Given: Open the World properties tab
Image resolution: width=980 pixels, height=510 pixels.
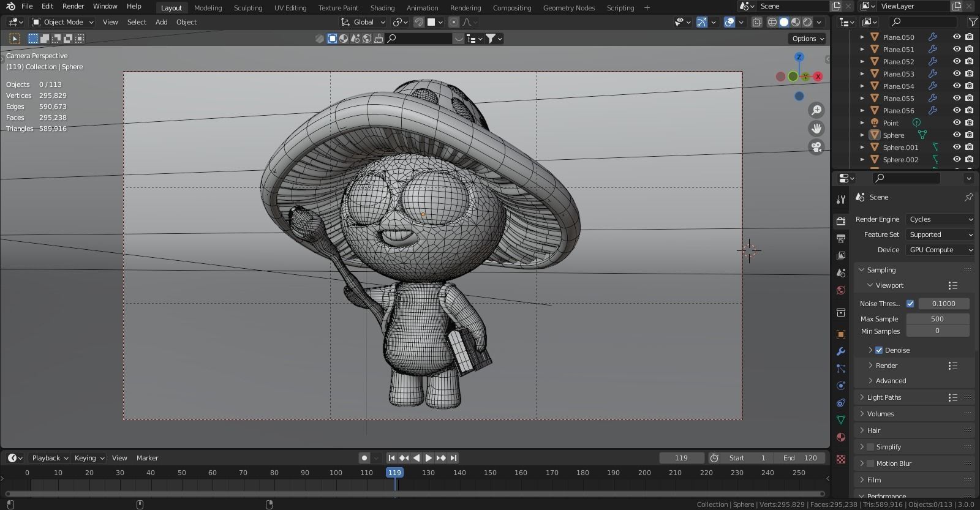Looking at the screenshot, I should (x=841, y=290).
